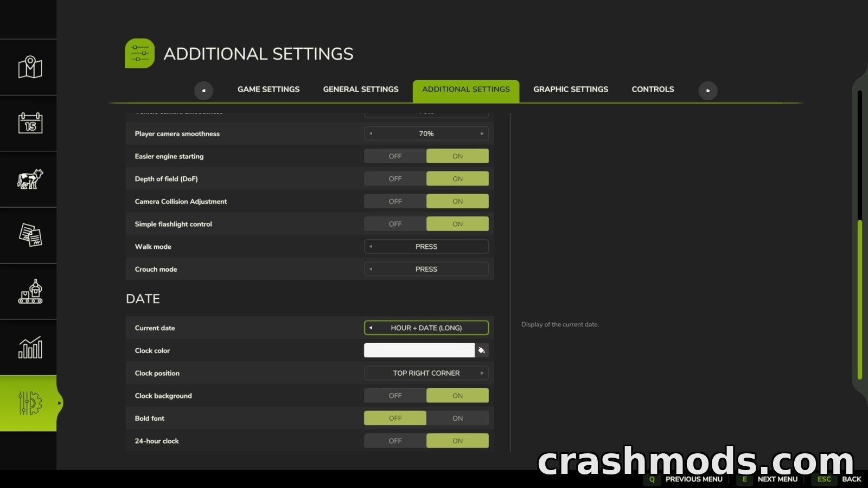Decrease Player camera smoothness with left arrow
This screenshot has width=868, height=488.
(371, 133)
